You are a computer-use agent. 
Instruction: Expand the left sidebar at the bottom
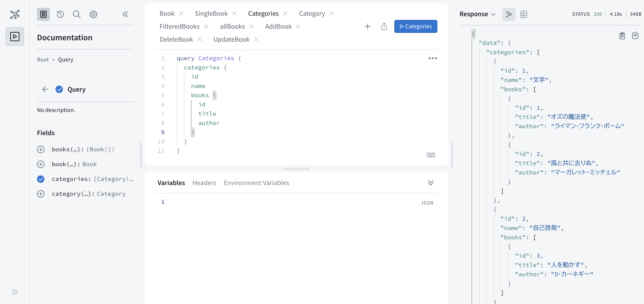(x=15, y=292)
